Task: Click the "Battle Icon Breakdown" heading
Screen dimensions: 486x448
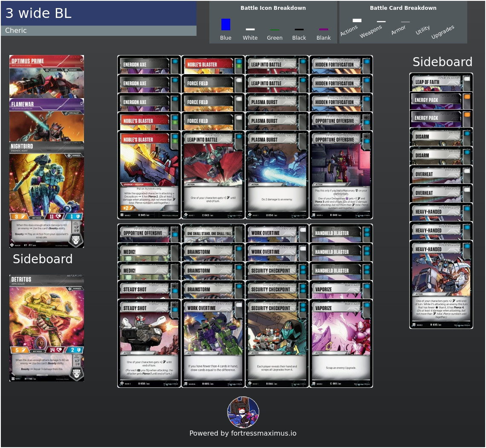Action: (x=273, y=8)
